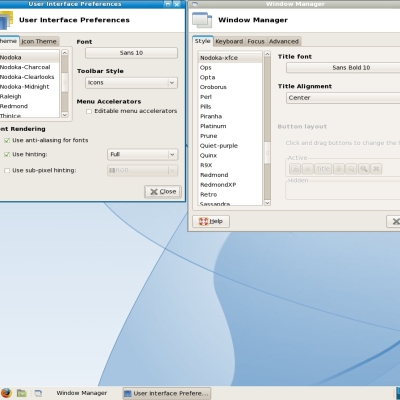Screen dimensions: 400x400
Task: Select the Nodoka-Midnight theme
Action: (29, 87)
